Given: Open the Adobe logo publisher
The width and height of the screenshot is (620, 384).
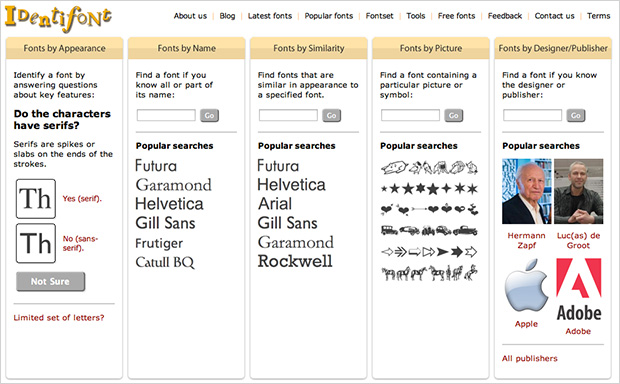Looking at the screenshot, I should (x=578, y=289).
